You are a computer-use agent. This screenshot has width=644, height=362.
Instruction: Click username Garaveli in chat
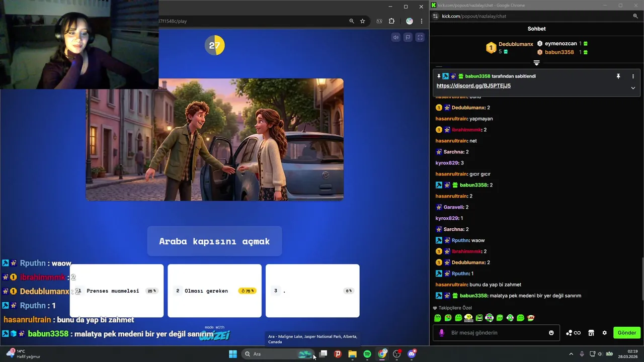[453, 207]
